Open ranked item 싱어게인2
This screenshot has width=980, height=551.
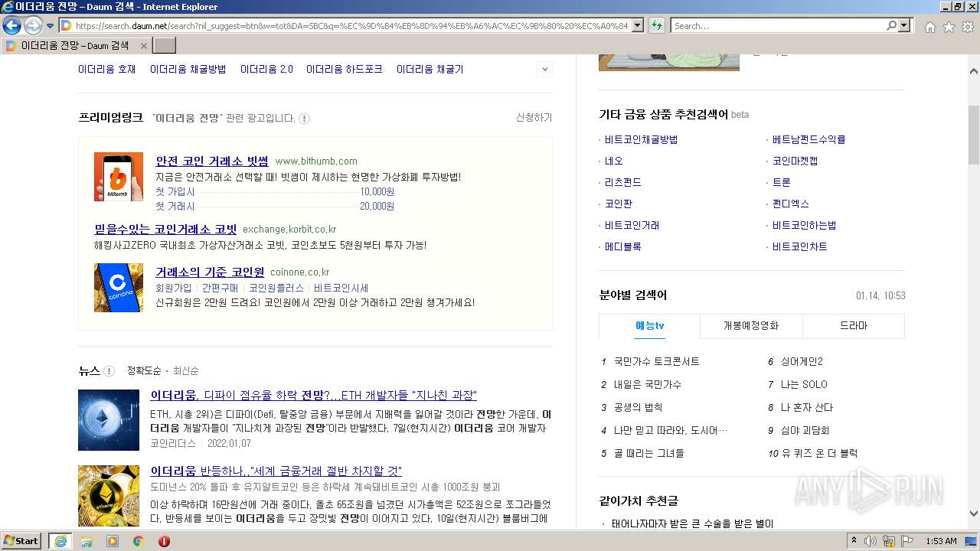[x=802, y=361]
